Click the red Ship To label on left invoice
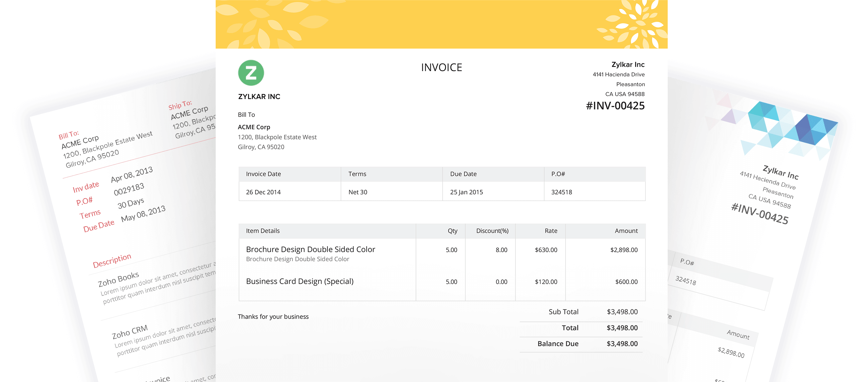 point(181,107)
